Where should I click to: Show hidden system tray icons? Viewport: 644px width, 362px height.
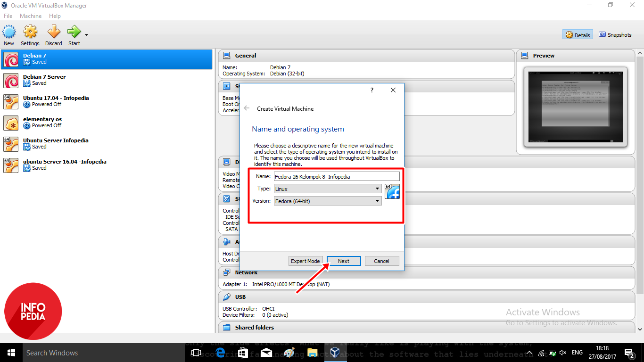click(x=529, y=353)
